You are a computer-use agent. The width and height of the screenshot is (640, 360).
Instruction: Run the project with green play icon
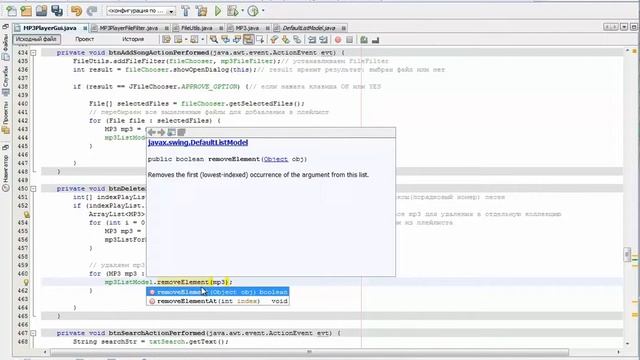click(218, 11)
